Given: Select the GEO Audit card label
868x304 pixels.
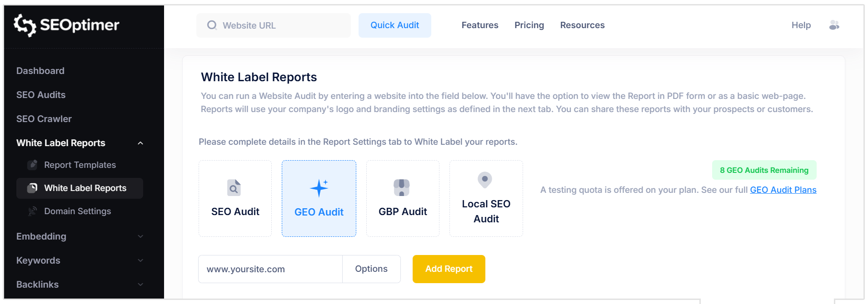Looking at the screenshot, I should pyautogui.click(x=319, y=212).
